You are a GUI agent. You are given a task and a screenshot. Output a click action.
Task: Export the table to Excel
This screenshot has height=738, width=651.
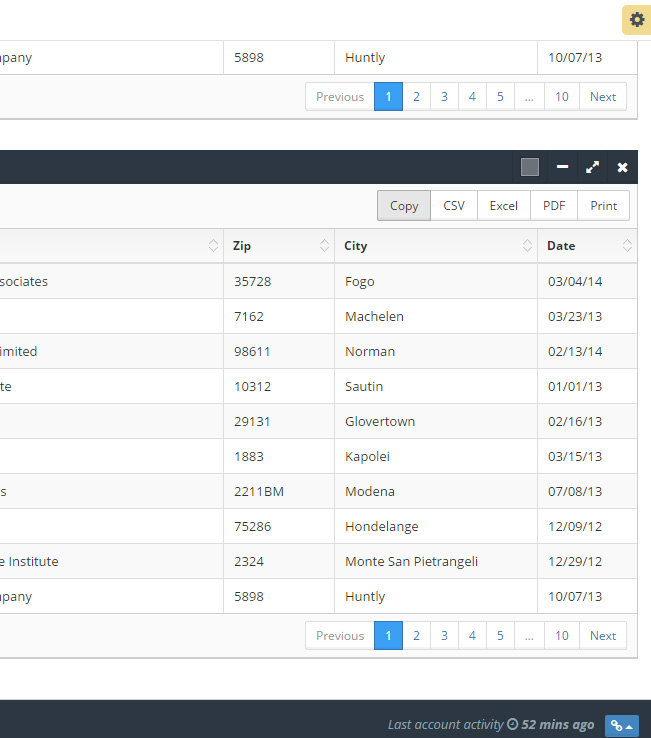503,205
